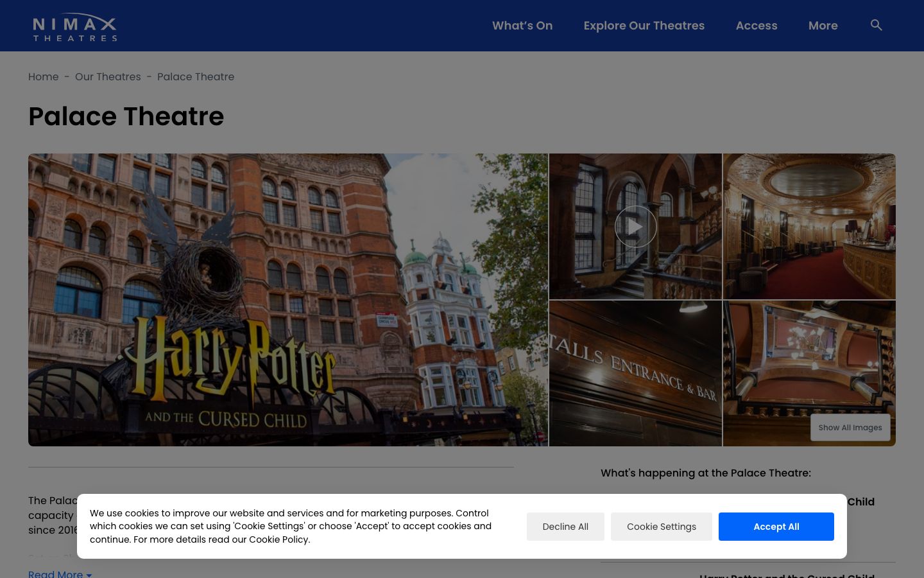Click the Nimax Theatres logo
Image resolution: width=924 pixels, height=578 pixels.
point(75,27)
